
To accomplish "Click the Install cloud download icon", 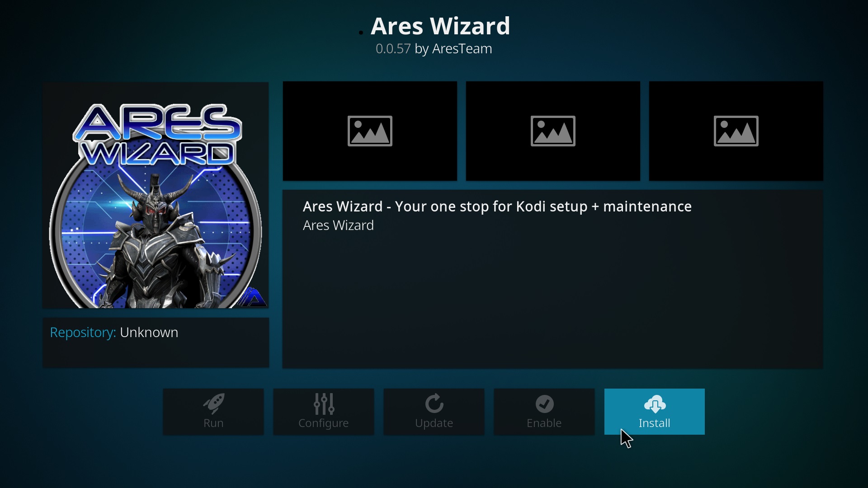I will (x=655, y=404).
